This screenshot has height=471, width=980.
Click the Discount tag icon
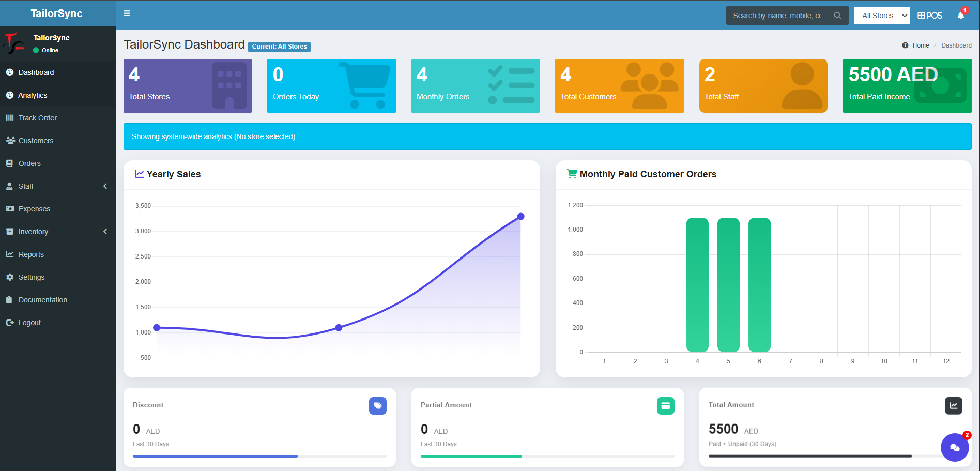pyautogui.click(x=378, y=406)
